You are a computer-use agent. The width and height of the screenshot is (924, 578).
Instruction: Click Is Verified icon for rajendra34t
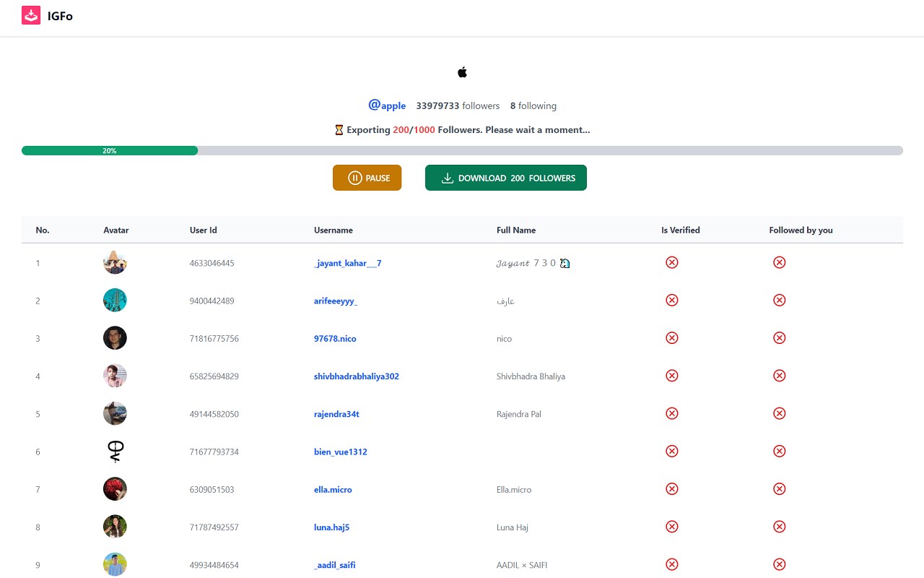click(x=672, y=413)
